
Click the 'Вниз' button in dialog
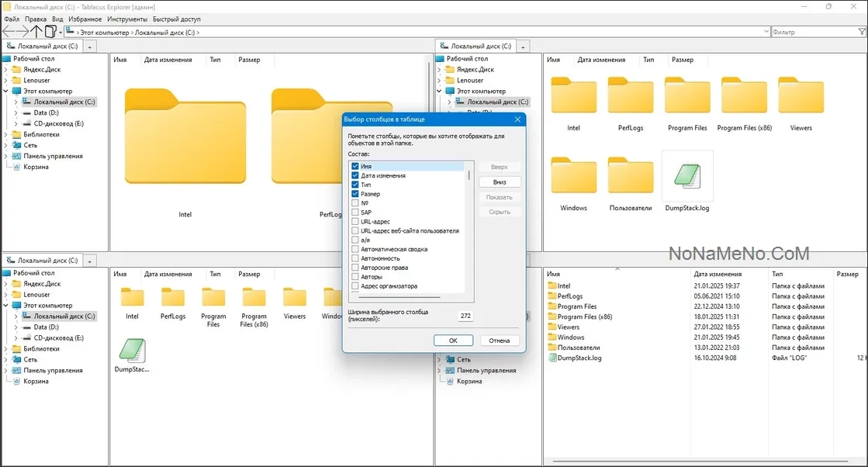pos(500,182)
